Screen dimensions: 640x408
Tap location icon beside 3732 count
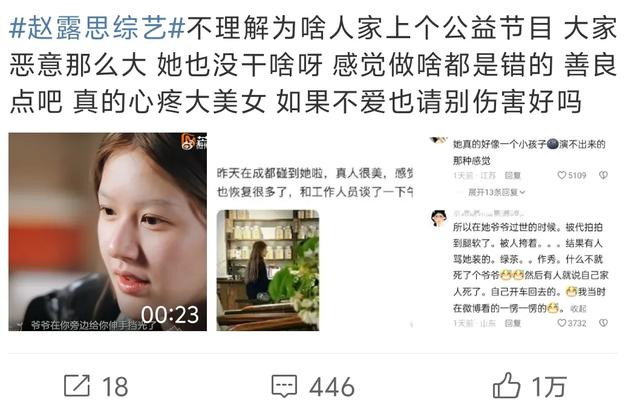(603, 323)
